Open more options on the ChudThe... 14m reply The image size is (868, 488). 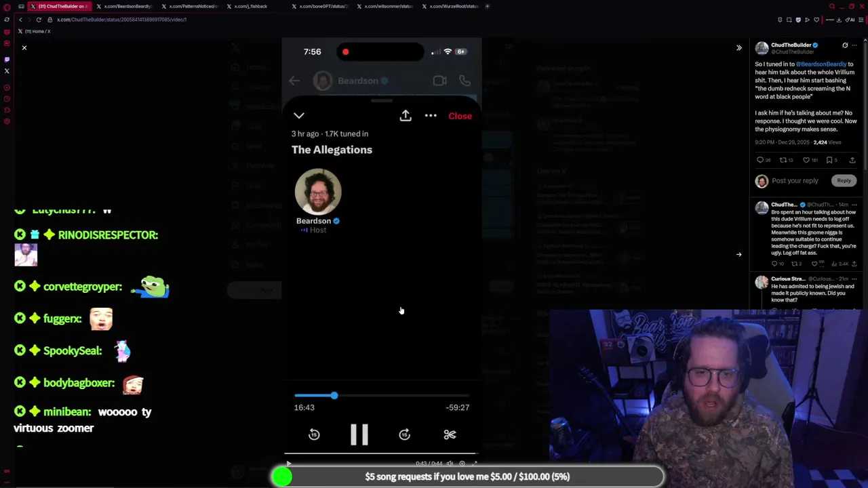pyautogui.click(x=854, y=205)
